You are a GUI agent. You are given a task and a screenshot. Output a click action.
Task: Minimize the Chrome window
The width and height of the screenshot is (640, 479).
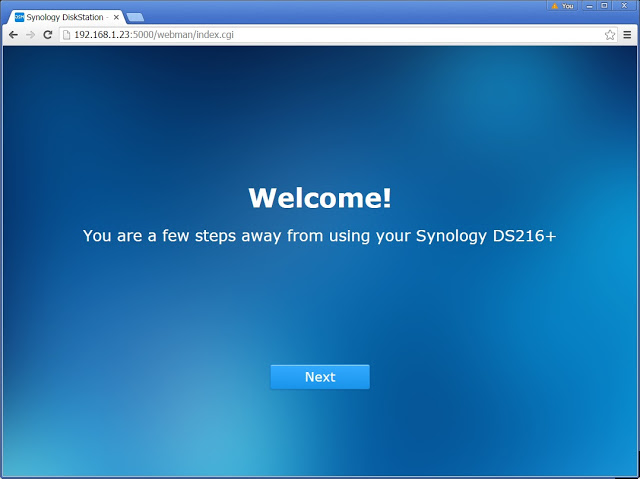(589, 6)
